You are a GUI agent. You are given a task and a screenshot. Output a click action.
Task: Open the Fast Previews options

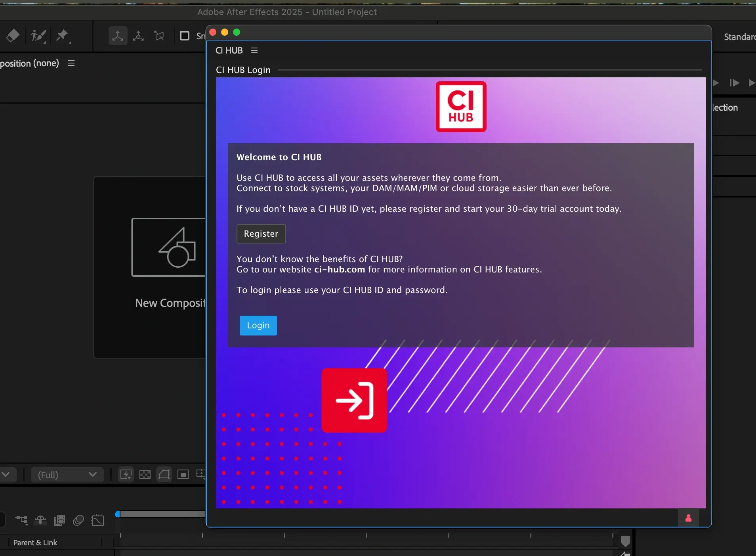point(126,474)
